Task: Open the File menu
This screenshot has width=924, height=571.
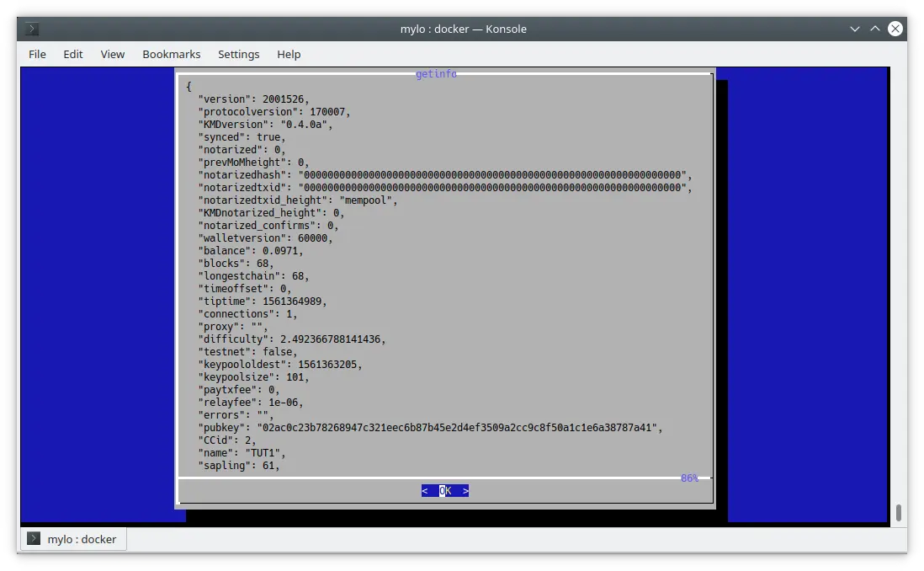Action: pos(37,54)
